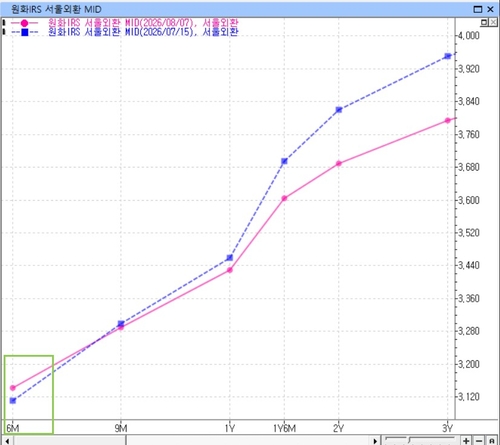Select the pink circle data point at 3Y
This screenshot has height=445, width=500.
point(448,120)
